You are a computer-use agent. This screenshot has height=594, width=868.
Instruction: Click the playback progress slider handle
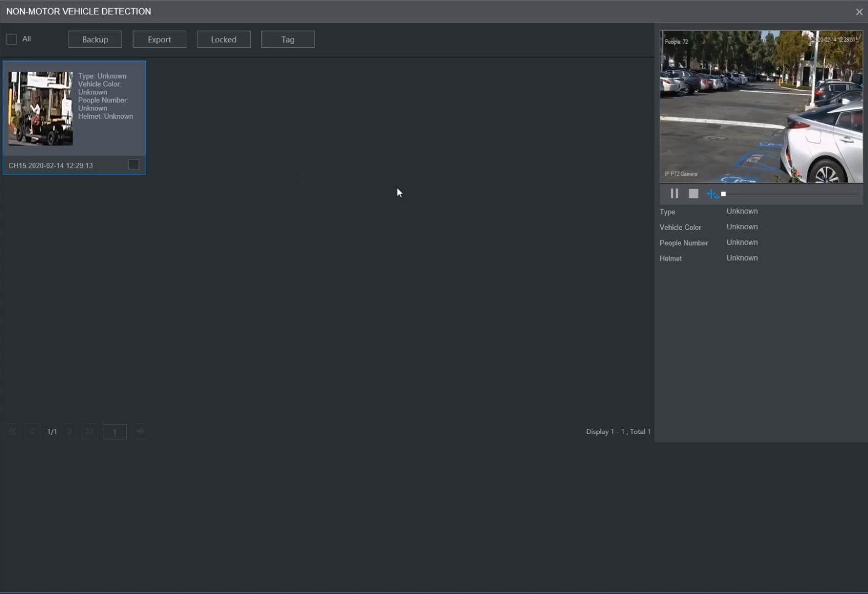tap(723, 194)
